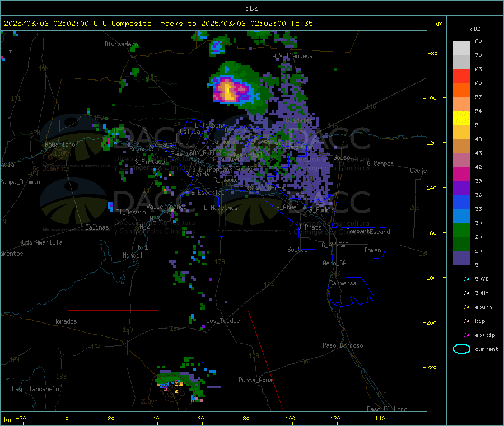Click the Carmensa map label
The image size is (504, 426).
(343, 283)
